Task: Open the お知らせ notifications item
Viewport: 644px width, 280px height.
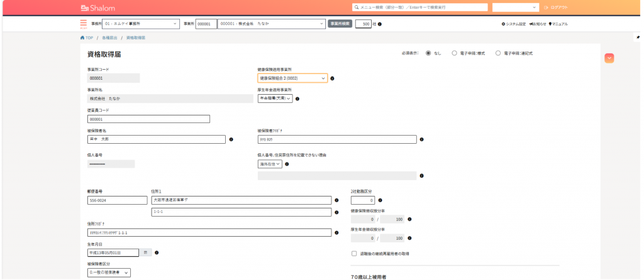Action: (x=538, y=24)
